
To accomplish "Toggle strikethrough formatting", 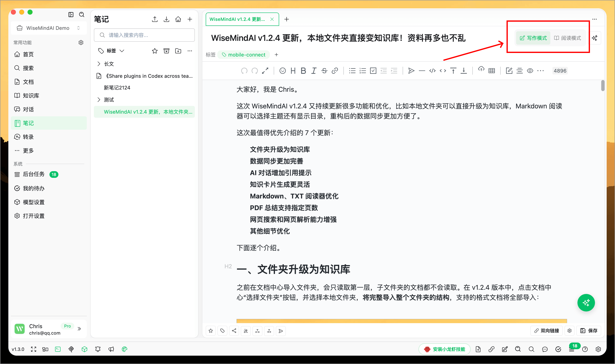I will (324, 71).
